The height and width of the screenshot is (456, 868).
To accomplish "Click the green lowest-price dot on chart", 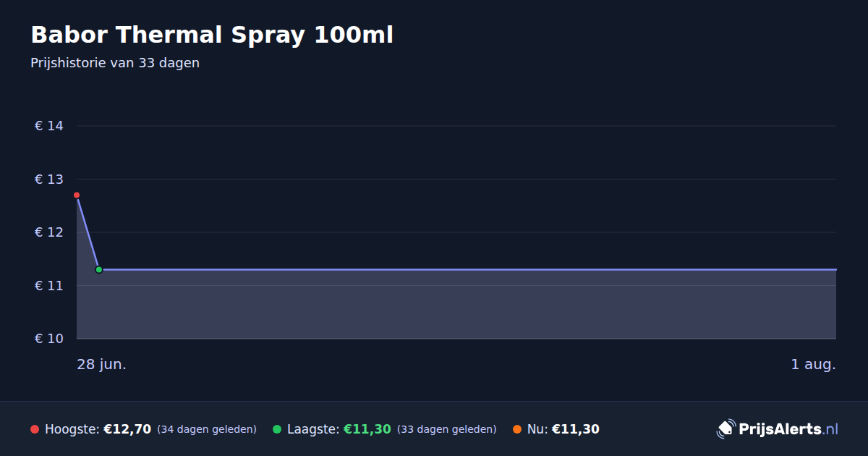I will point(99,270).
